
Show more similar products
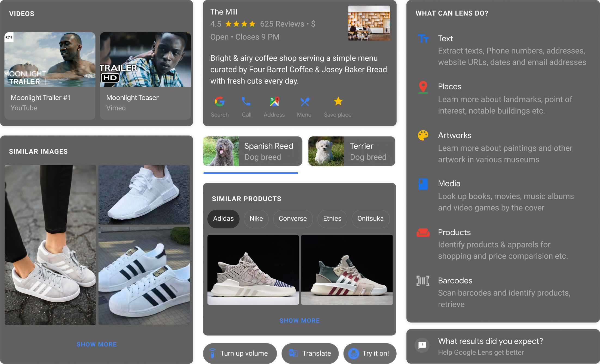pyautogui.click(x=299, y=321)
